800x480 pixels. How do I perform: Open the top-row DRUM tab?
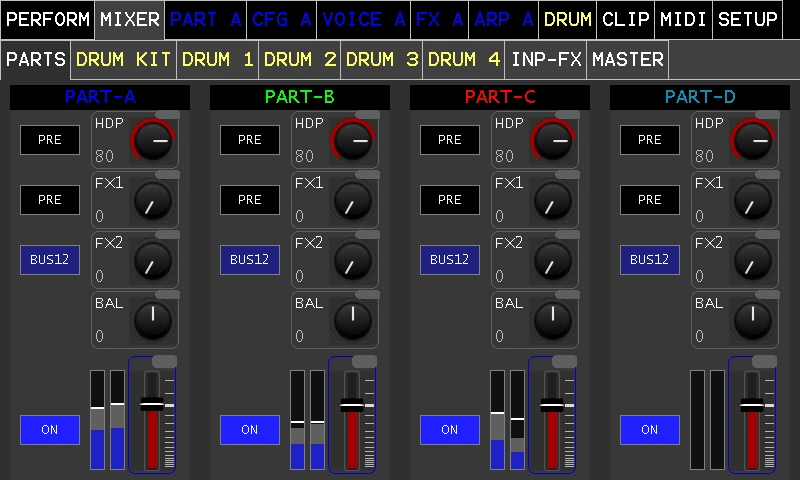coord(567,20)
